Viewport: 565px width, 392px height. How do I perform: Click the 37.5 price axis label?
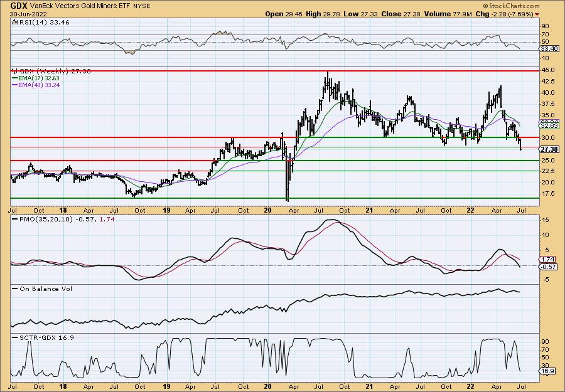tap(548, 104)
